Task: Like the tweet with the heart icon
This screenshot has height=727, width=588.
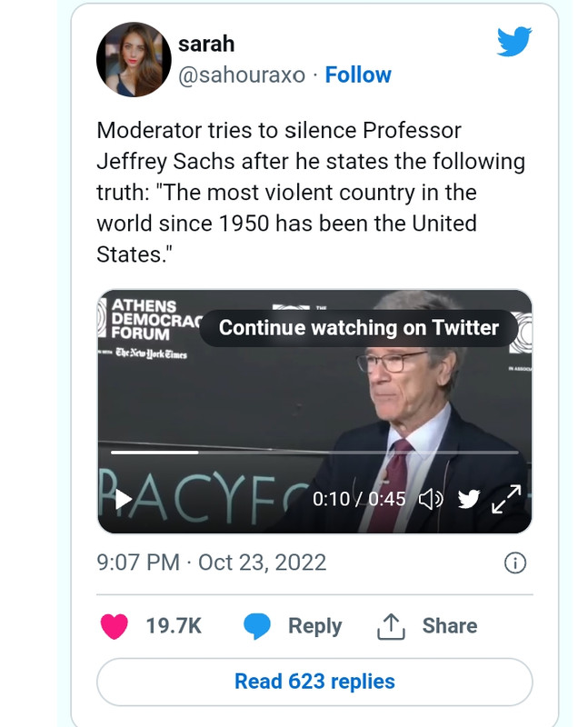Action: point(114,626)
